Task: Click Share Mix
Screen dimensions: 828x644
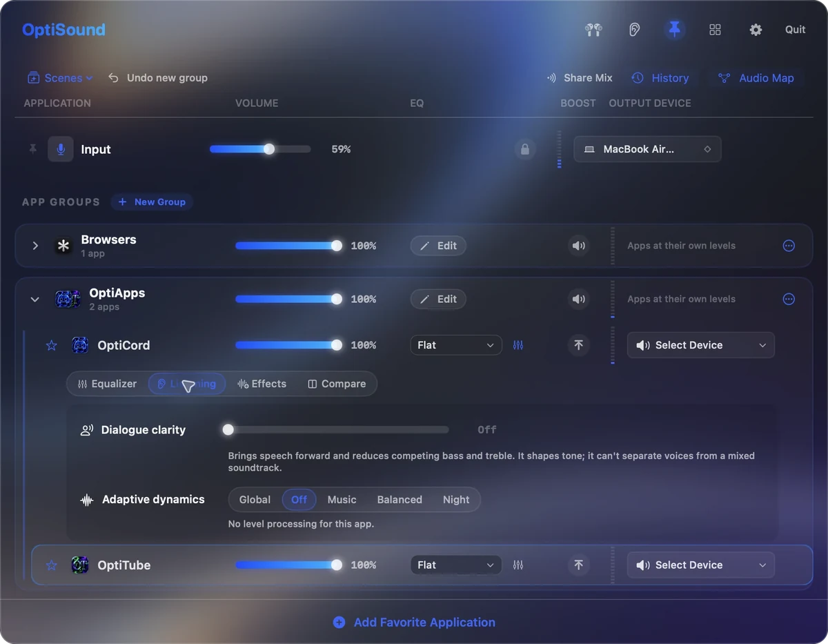Action: tap(580, 78)
